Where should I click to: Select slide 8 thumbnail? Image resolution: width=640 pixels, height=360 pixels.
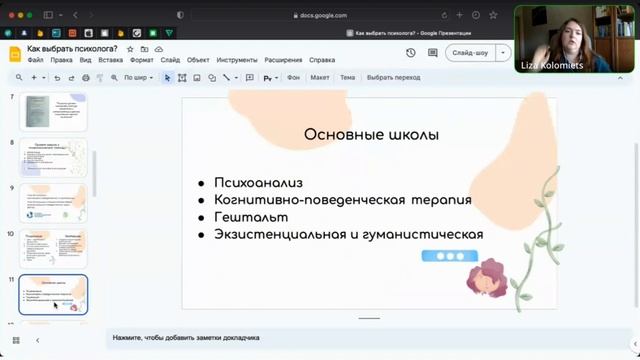tap(53, 158)
